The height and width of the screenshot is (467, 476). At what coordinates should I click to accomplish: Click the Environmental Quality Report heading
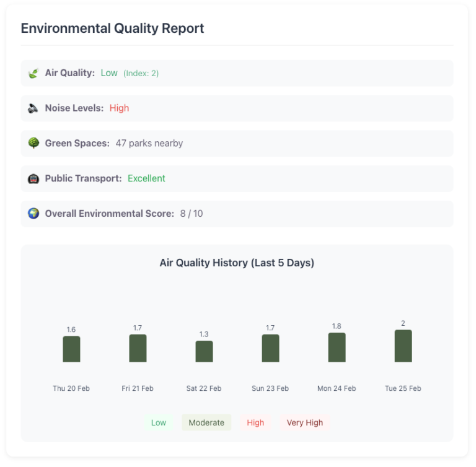112,28
